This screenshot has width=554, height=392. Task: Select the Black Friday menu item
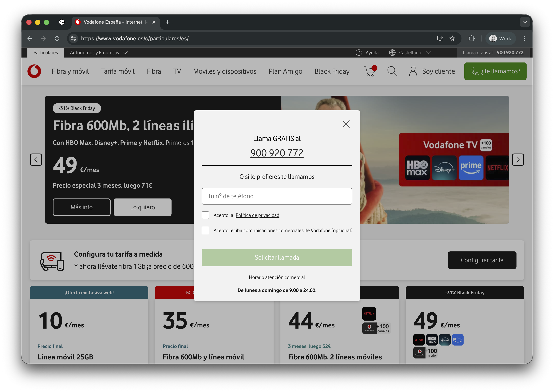332,71
